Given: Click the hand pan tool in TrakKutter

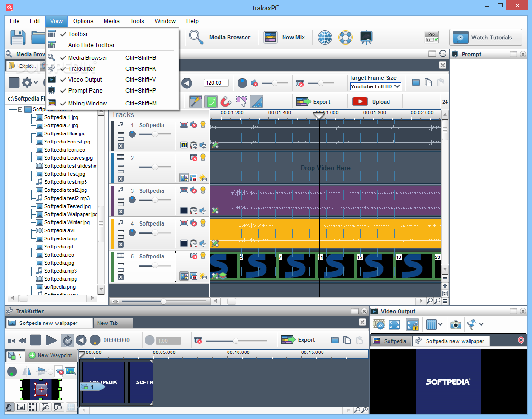Looking at the screenshot, I should click(9, 407).
